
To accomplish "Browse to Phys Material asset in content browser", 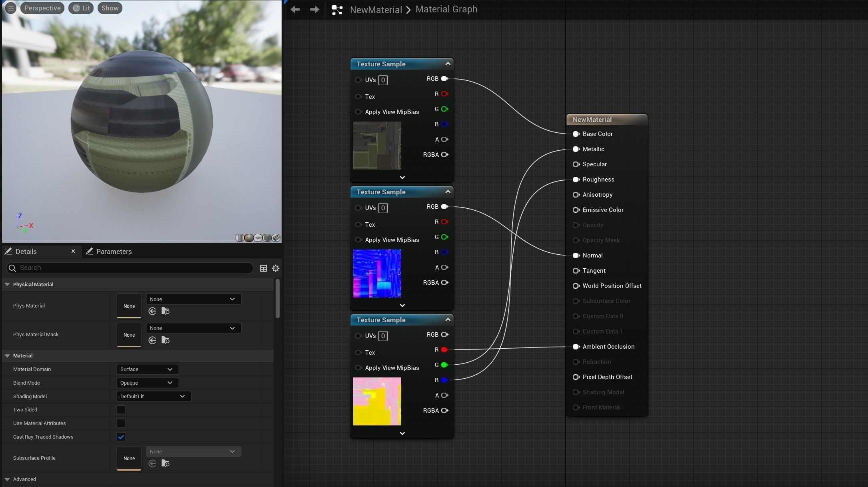I will [x=165, y=311].
